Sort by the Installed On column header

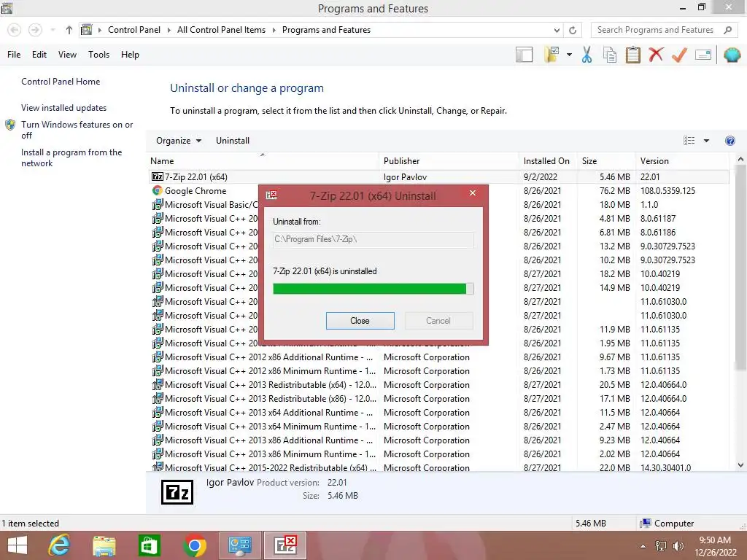[x=547, y=161]
